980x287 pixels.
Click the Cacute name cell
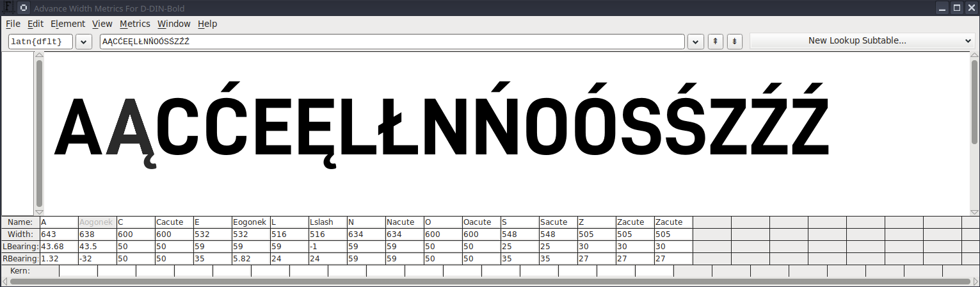(174, 222)
